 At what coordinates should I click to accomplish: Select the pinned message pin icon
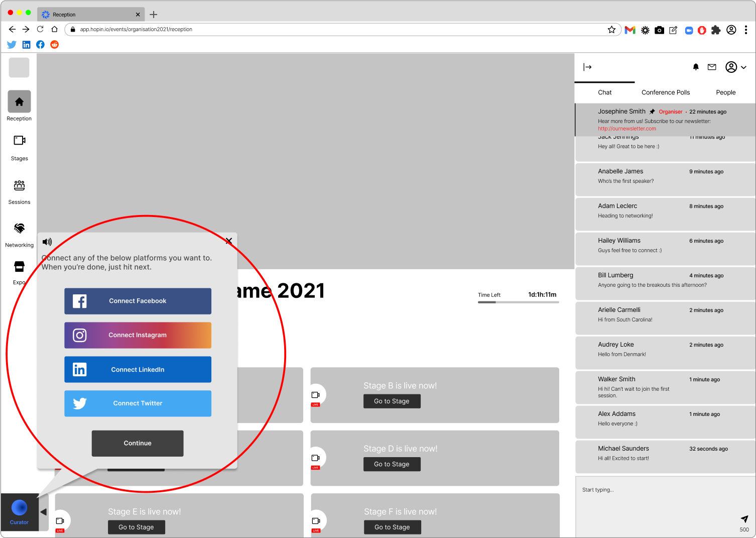pos(652,112)
